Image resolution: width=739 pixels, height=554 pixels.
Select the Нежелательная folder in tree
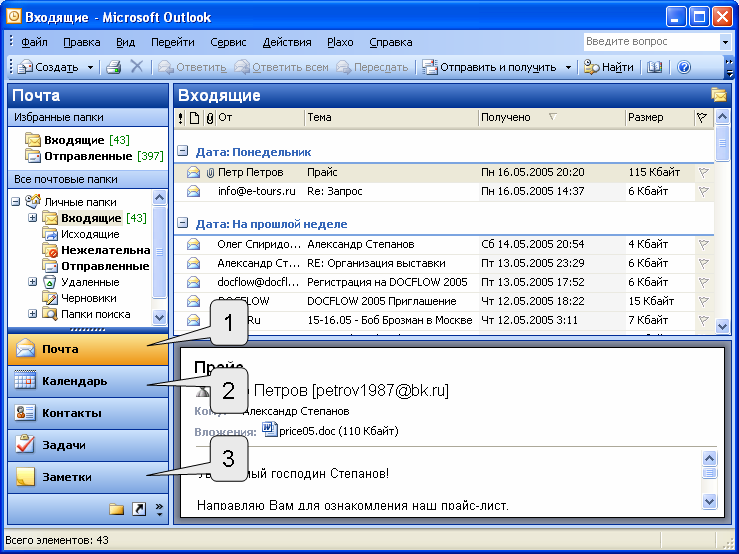[x=96, y=250]
